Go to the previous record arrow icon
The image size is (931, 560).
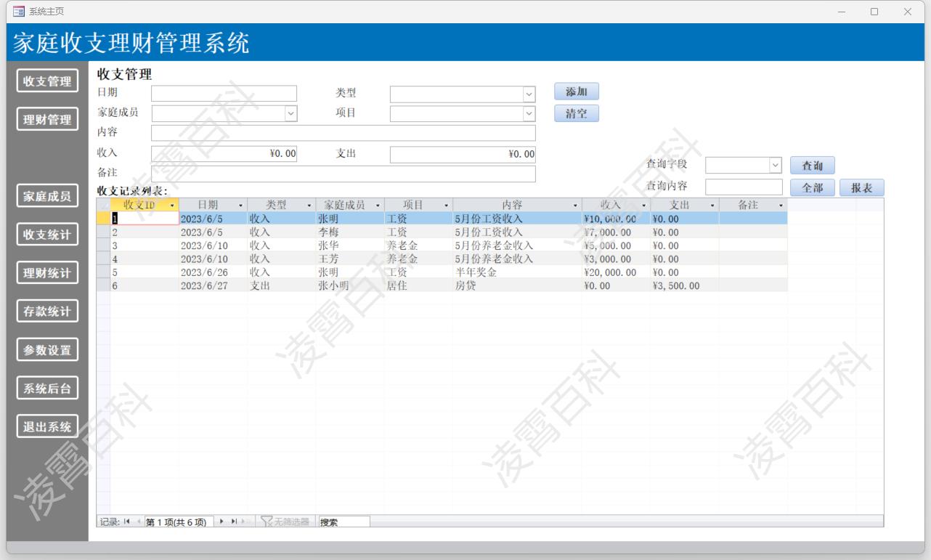tap(139, 522)
